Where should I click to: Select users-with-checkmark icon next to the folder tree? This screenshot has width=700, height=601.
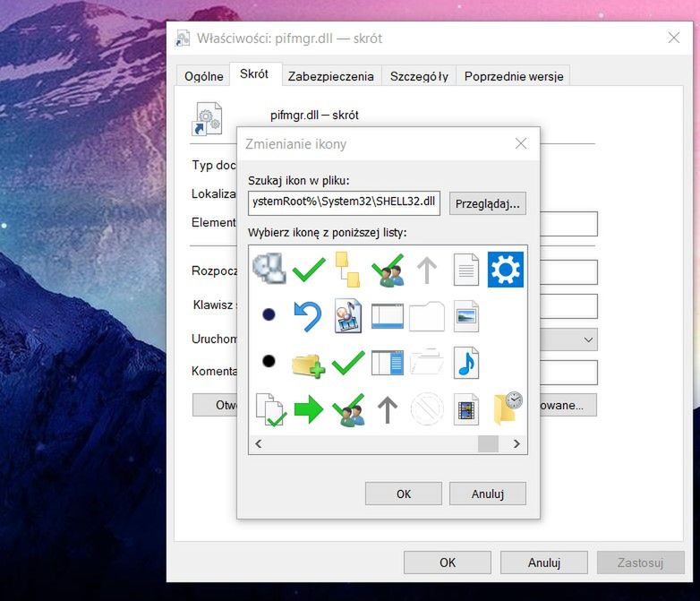pyautogui.click(x=388, y=270)
